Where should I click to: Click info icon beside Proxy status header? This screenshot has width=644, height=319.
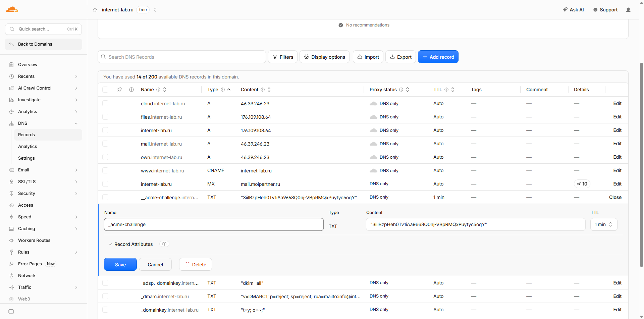401,90
